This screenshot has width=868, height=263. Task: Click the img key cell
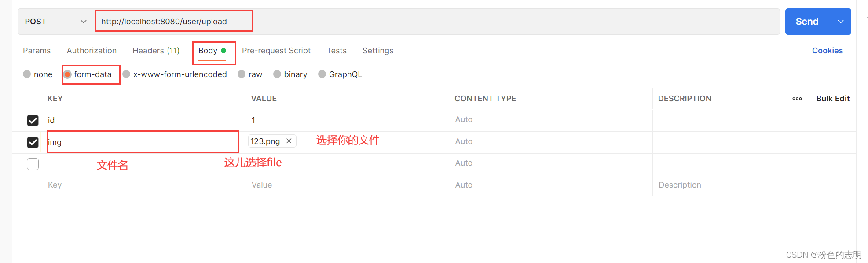click(x=143, y=142)
